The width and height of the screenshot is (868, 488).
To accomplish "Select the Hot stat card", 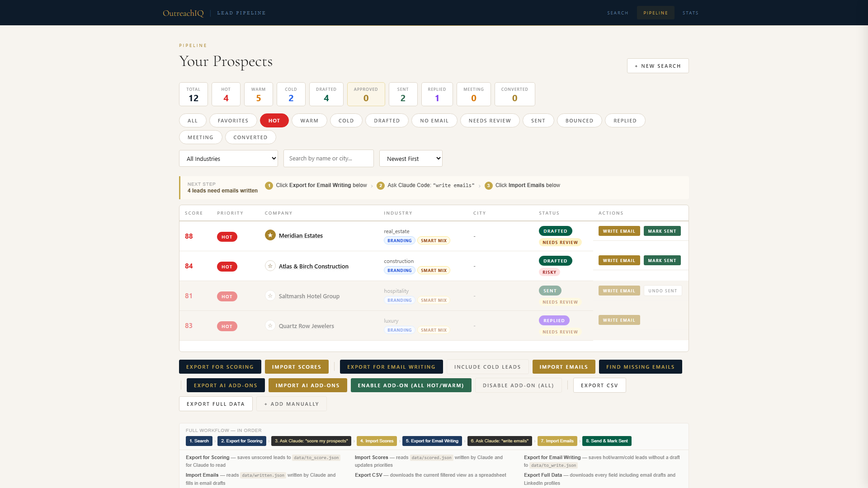I will 226,94.
